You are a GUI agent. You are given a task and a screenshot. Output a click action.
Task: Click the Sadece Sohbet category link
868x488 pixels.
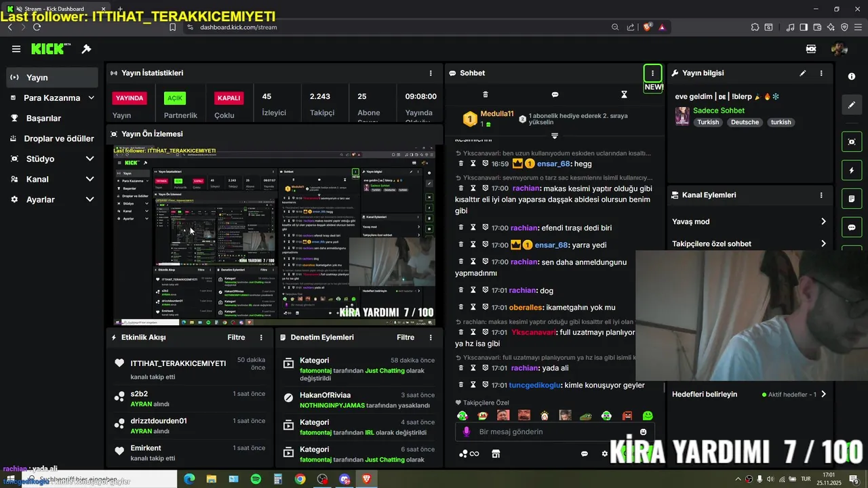pos(719,110)
